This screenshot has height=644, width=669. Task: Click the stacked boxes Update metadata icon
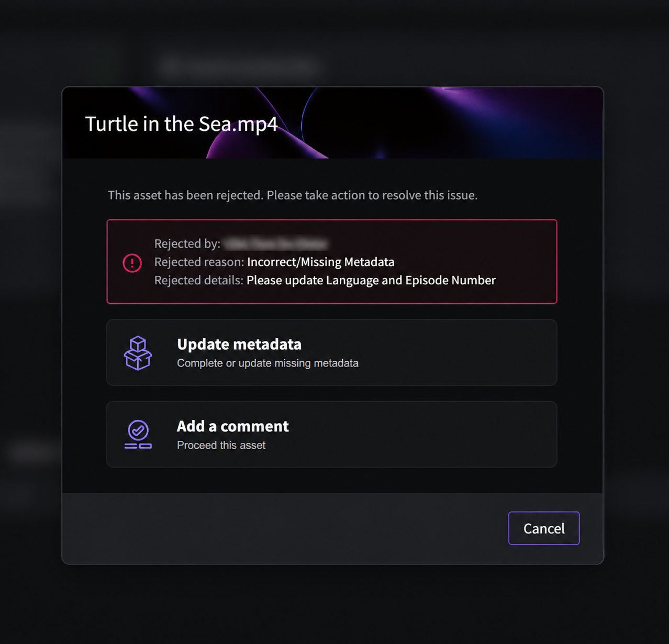138,353
